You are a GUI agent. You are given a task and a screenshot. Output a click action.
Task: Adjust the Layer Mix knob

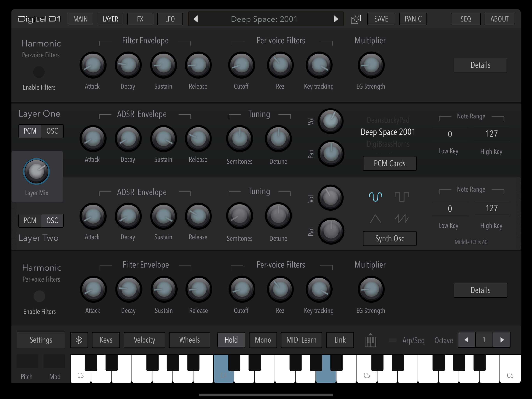(36, 172)
